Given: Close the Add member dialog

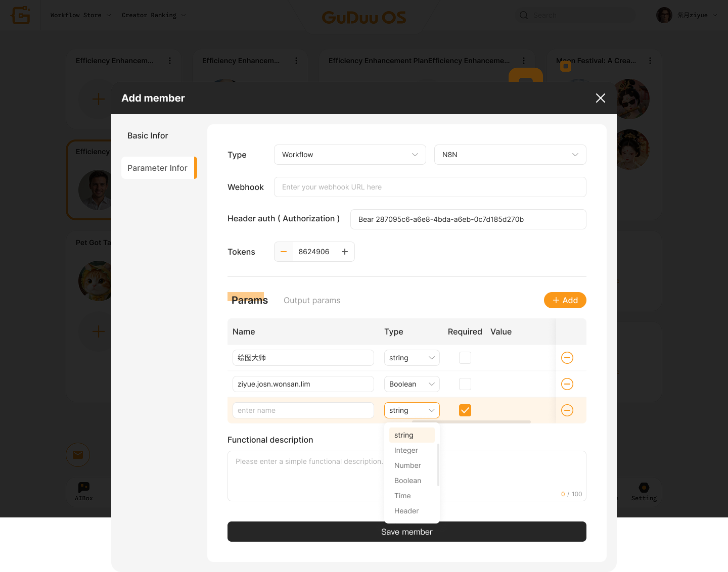Looking at the screenshot, I should coord(601,98).
